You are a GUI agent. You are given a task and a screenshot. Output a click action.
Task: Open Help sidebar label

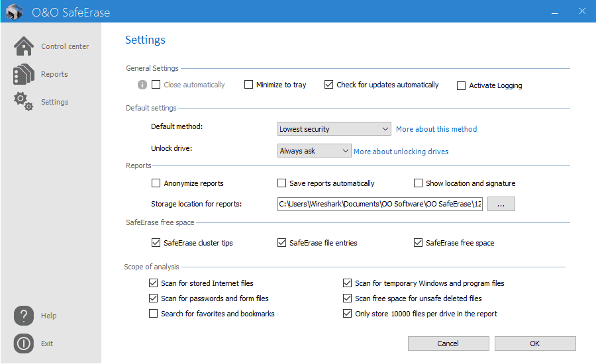[x=48, y=316]
